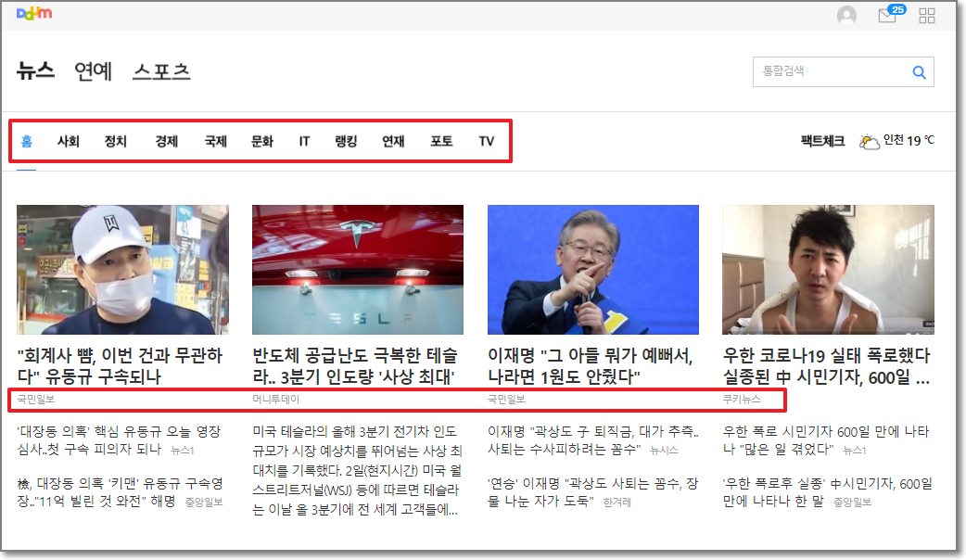
Task: Select the 국제 tab
Action: coord(216,141)
